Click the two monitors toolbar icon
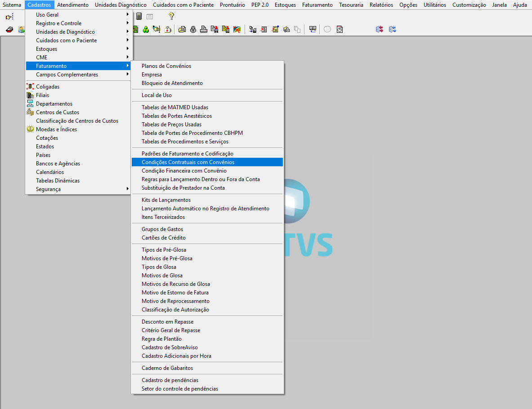This screenshot has width=532, height=409. 313,30
